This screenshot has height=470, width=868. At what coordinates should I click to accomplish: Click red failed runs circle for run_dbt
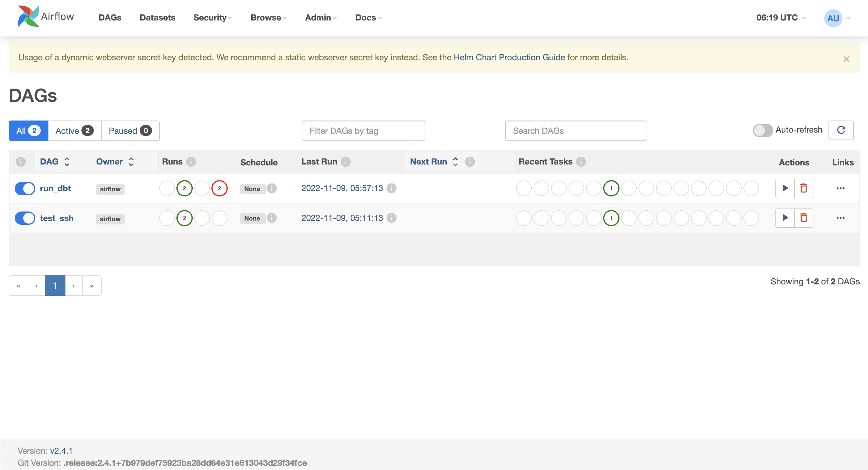[219, 188]
